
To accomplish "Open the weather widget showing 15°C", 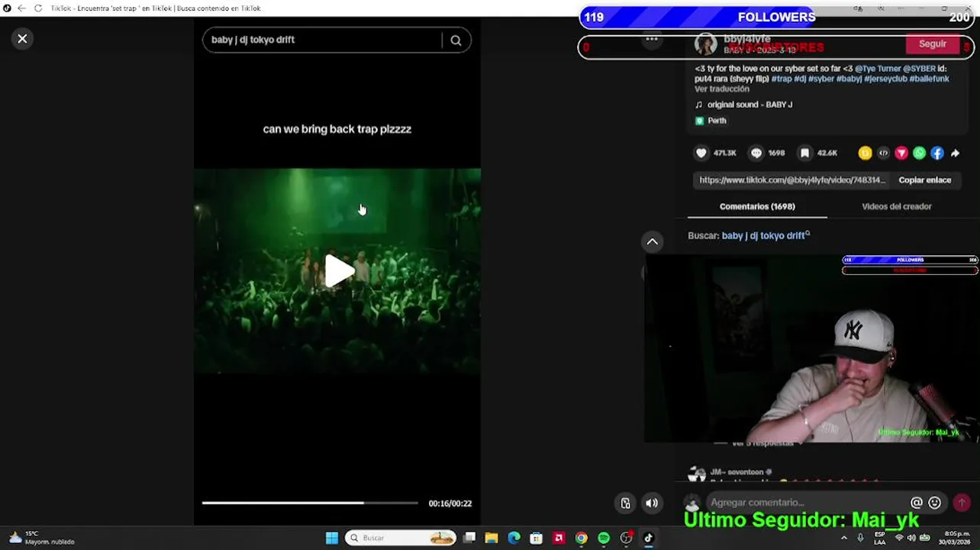I will (41, 538).
